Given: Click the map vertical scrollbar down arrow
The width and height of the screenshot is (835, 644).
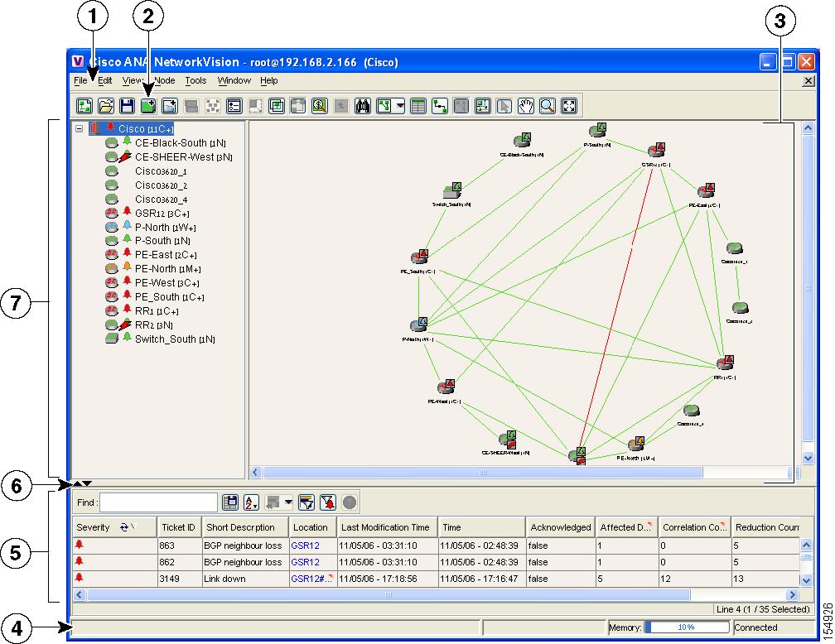Looking at the screenshot, I should point(808,458).
